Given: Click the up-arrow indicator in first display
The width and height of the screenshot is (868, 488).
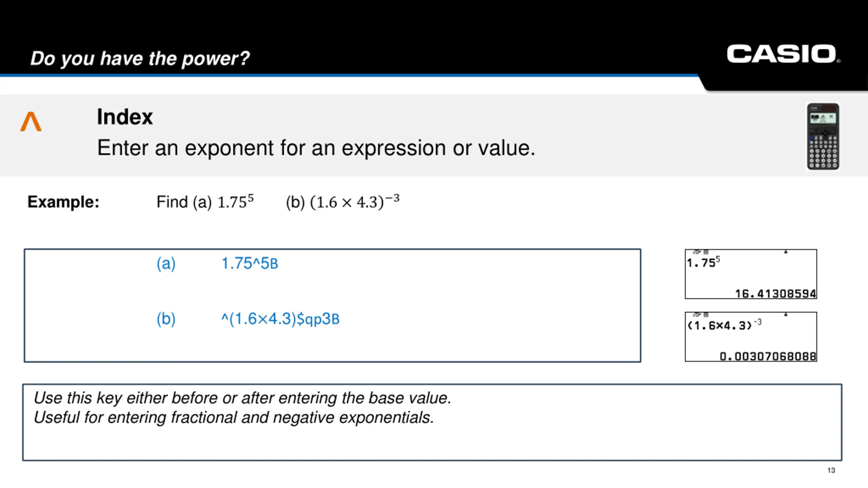Looking at the screenshot, I should point(785,252).
